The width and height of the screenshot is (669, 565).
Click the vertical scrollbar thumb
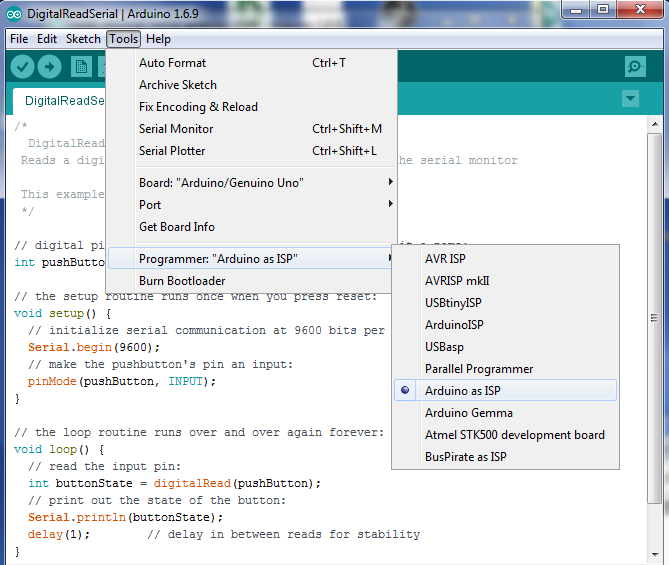click(x=654, y=318)
